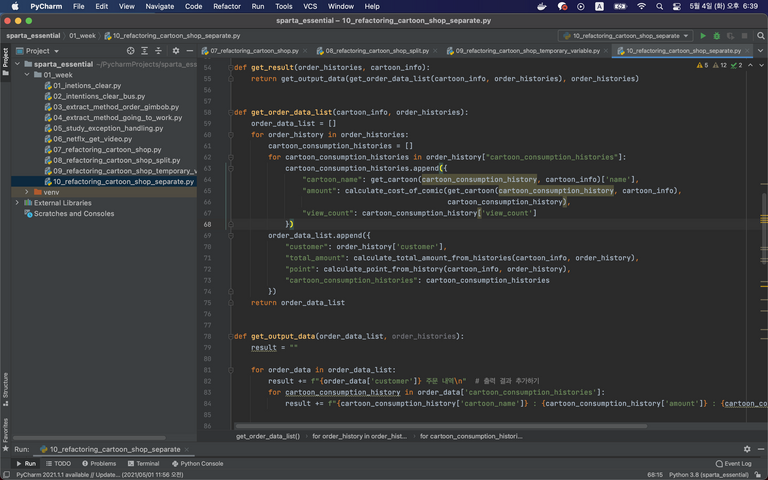
Task: Fold get_order_data_list function at line 58
Action: point(230,112)
